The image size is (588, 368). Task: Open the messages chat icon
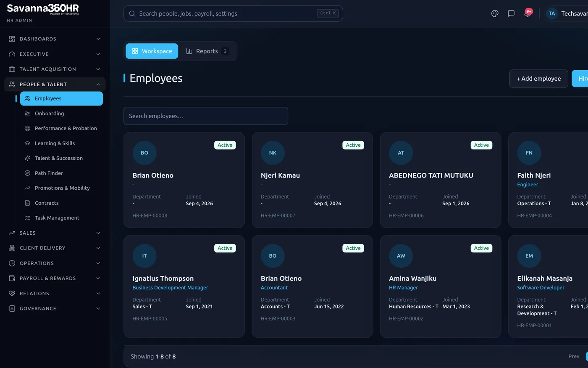click(511, 13)
